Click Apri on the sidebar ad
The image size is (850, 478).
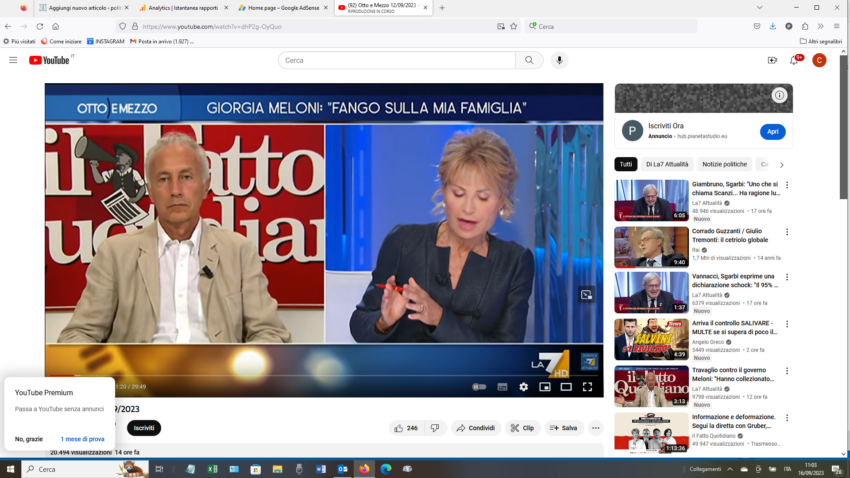[772, 132]
